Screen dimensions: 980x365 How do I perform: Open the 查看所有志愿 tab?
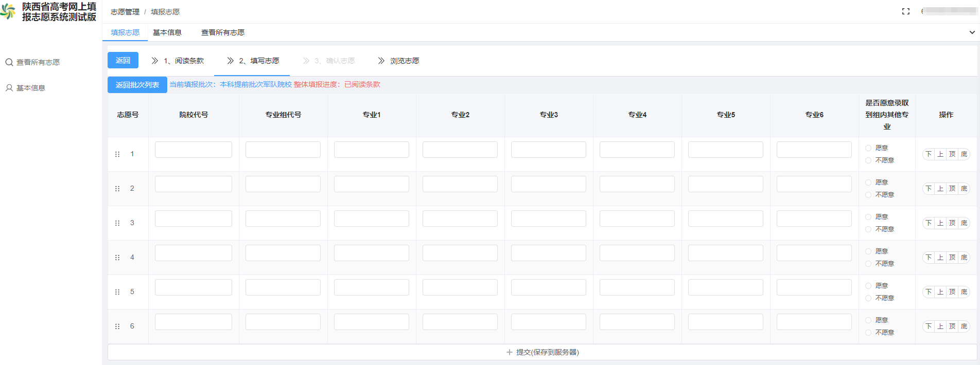coord(223,32)
